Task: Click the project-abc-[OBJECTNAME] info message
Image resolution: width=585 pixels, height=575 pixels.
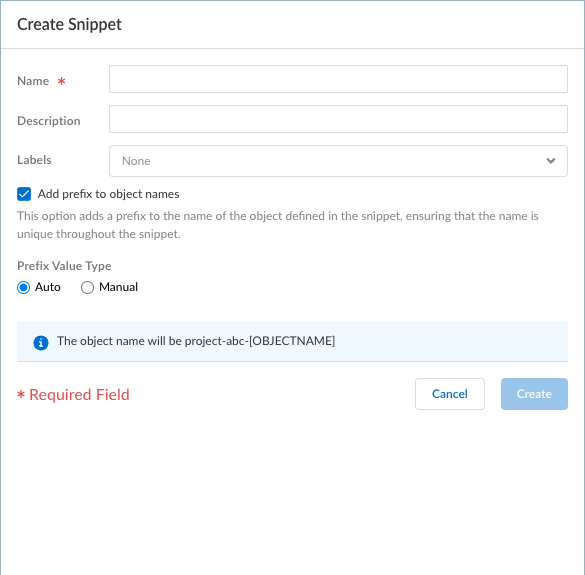Action: pos(196,341)
